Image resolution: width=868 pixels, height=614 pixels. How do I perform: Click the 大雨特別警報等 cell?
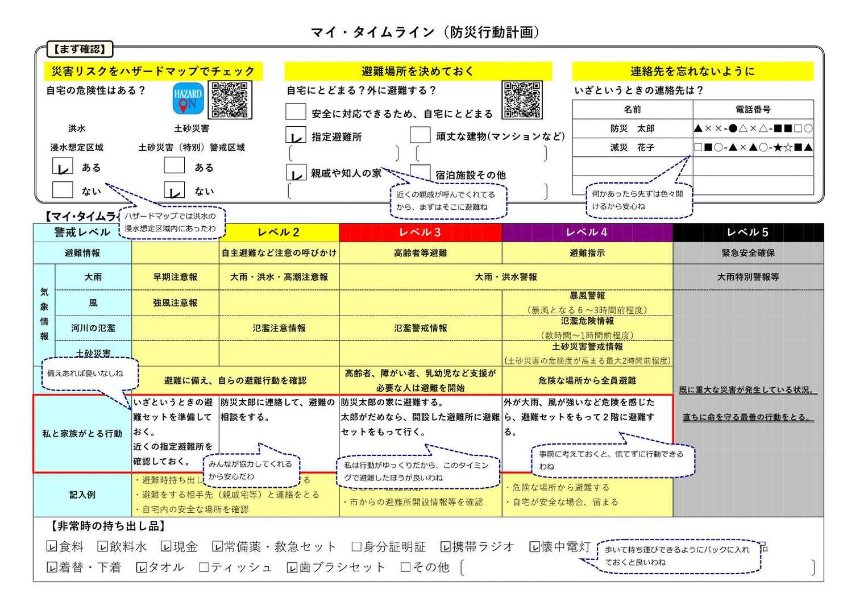[748, 277]
